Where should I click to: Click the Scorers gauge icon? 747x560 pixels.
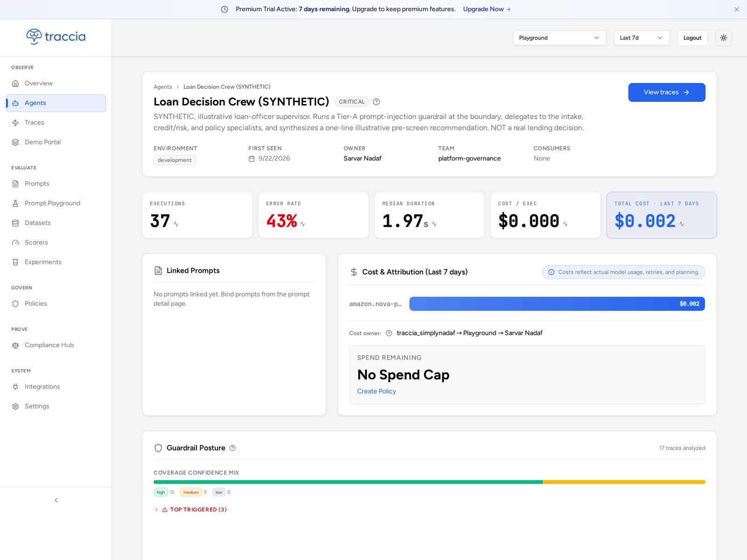[x=15, y=243]
